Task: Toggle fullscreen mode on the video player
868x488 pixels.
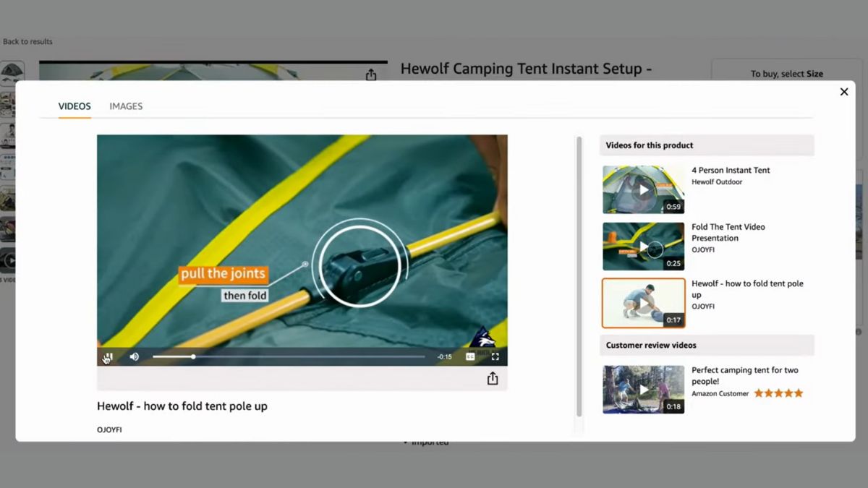Action: (495, 356)
